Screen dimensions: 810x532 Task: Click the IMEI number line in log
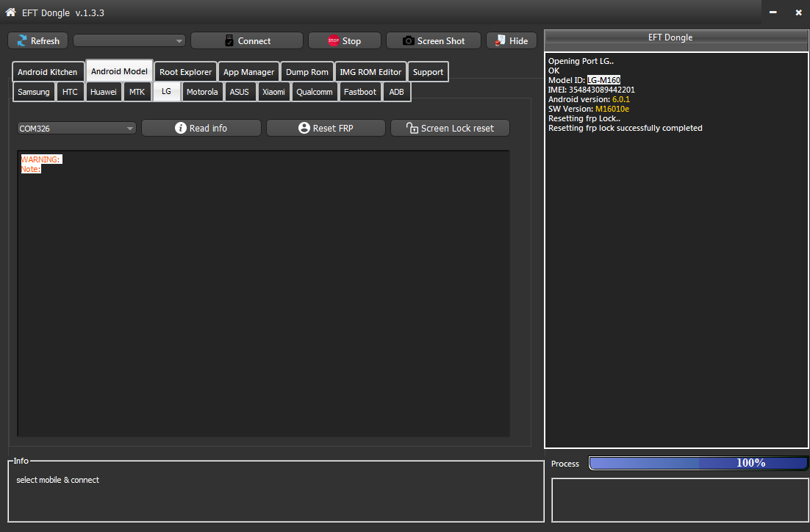[x=592, y=90]
